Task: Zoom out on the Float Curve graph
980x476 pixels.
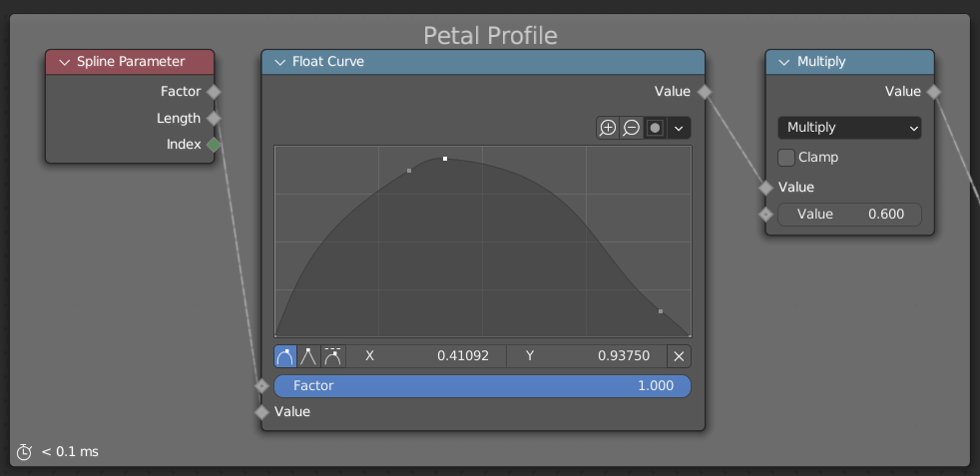Action: 632,128
